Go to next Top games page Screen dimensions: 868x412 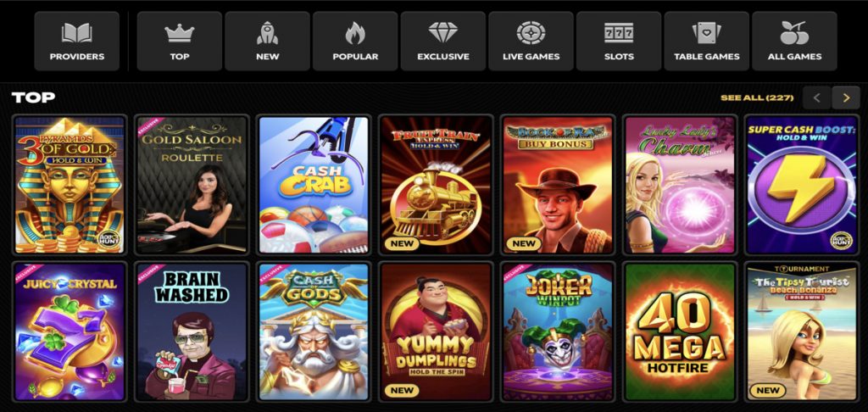(846, 98)
